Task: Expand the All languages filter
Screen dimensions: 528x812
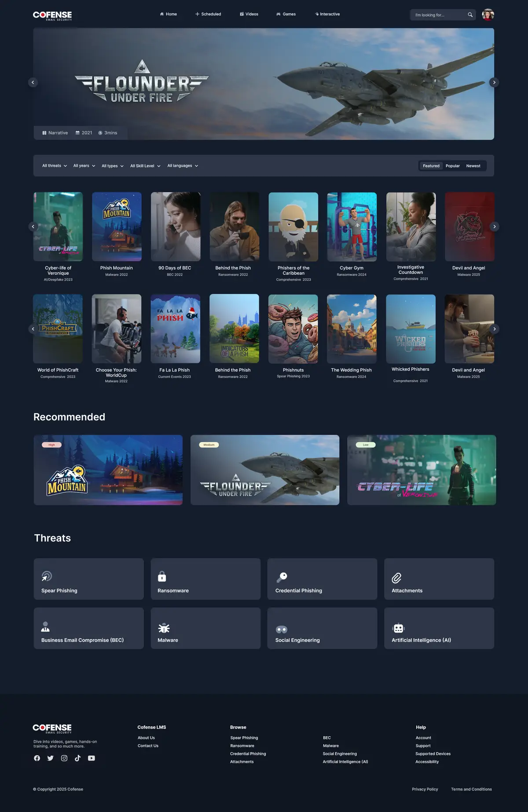Action: point(183,166)
